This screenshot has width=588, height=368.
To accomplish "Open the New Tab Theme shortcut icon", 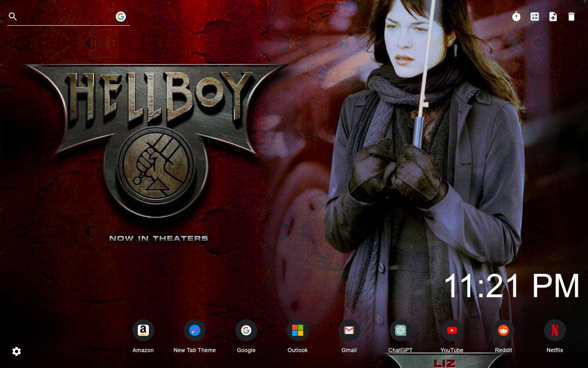I will [x=195, y=330].
